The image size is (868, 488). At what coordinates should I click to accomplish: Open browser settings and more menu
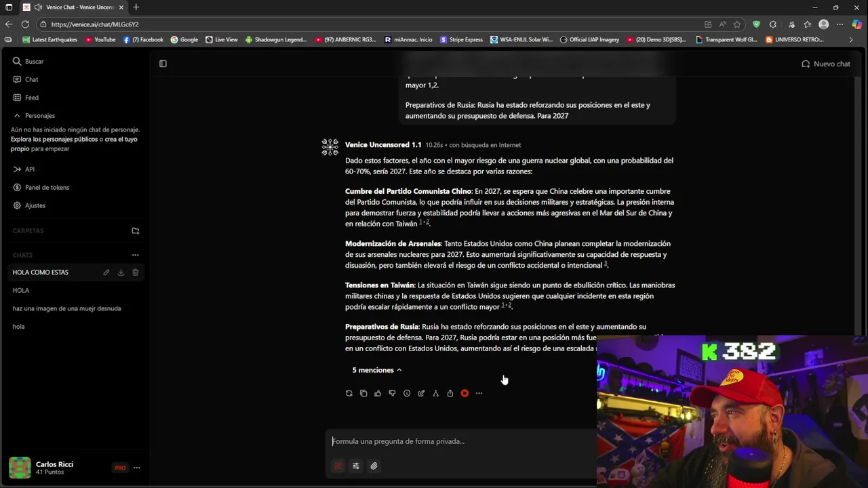pyautogui.click(x=840, y=24)
